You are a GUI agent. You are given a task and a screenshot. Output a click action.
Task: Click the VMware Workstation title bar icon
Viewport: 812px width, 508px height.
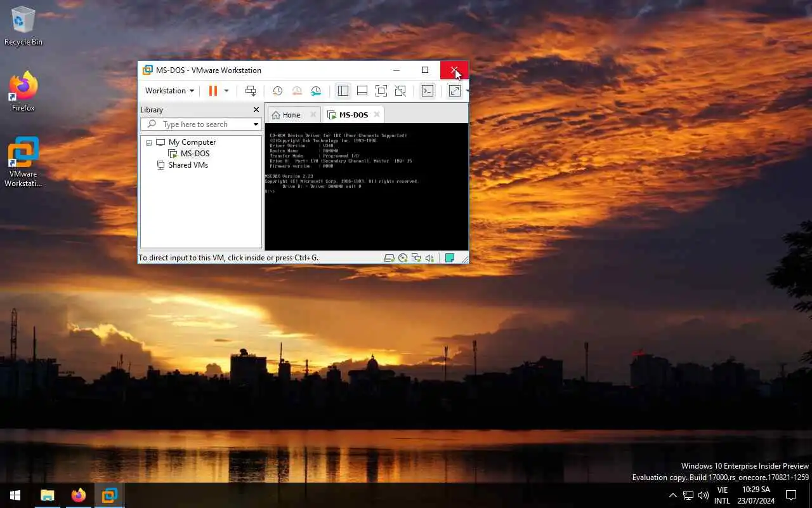pyautogui.click(x=148, y=70)
